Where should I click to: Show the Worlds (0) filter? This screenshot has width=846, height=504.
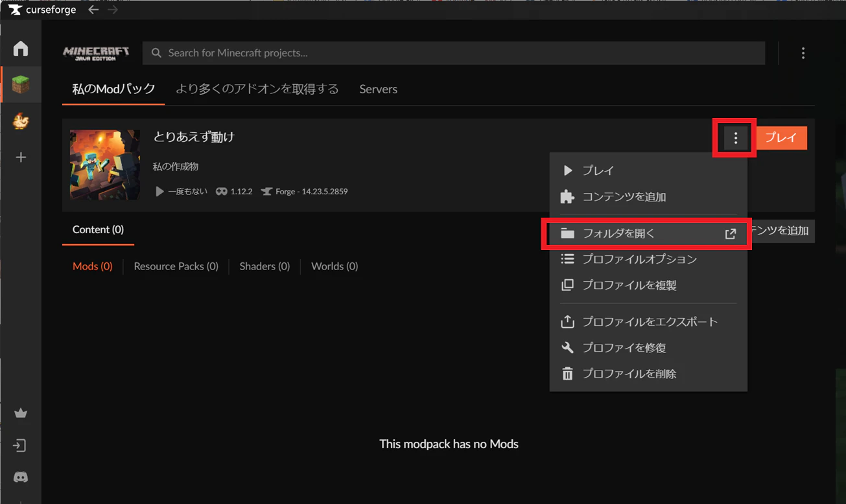tap(335, 266)
